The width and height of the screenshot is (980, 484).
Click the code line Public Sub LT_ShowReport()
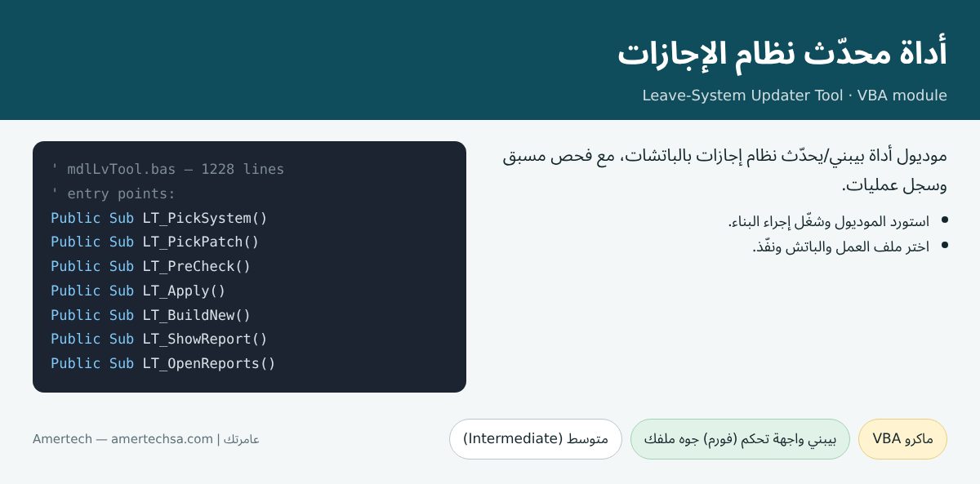coord(159,339)
